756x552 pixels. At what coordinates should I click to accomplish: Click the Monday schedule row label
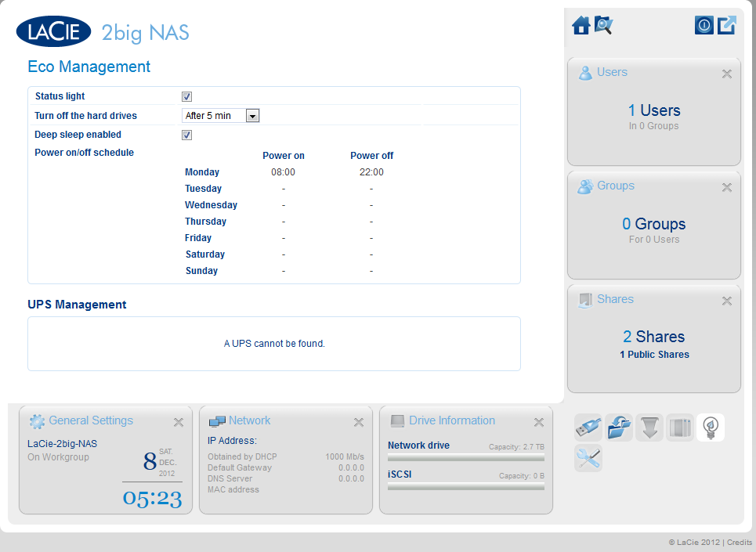pos(202,172)
